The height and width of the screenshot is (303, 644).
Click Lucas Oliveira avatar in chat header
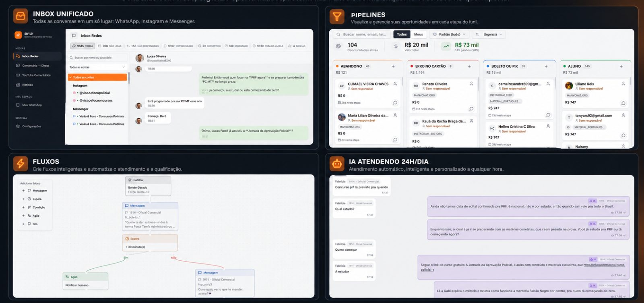coord(140,58)
